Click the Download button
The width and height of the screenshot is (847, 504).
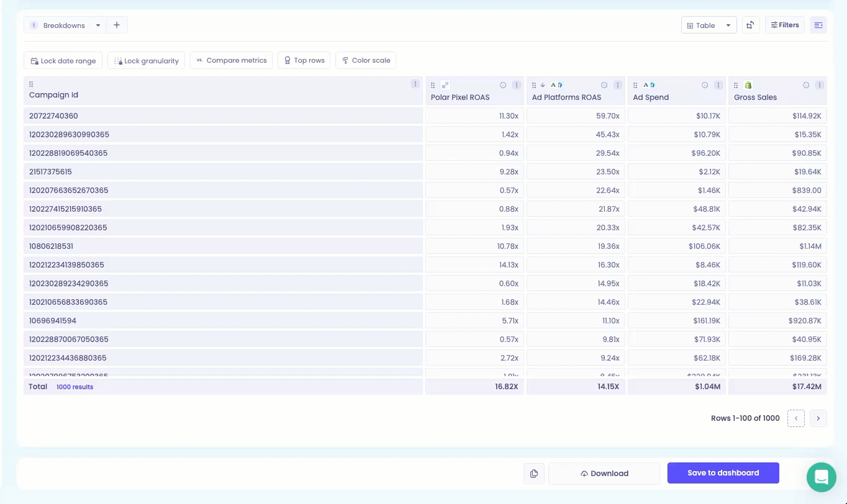(x=604, y=474)
